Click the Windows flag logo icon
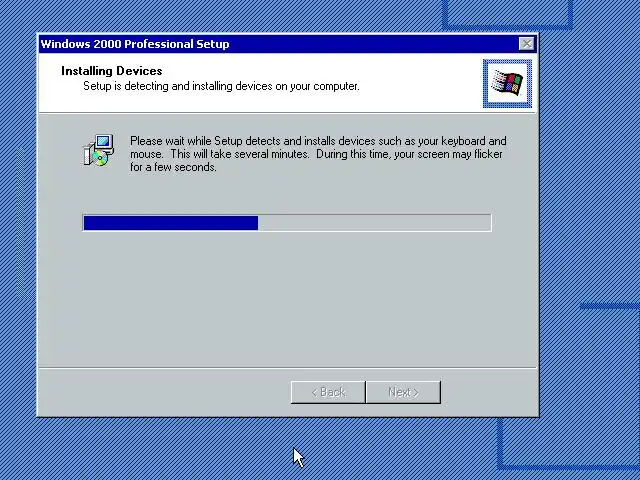The width and height of the screenshot is (640, 480). (507, 83)
